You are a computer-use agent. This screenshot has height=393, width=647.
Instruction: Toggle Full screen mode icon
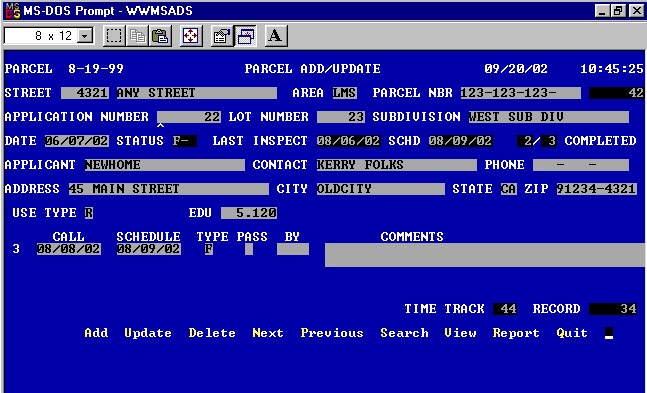[191, 36]
